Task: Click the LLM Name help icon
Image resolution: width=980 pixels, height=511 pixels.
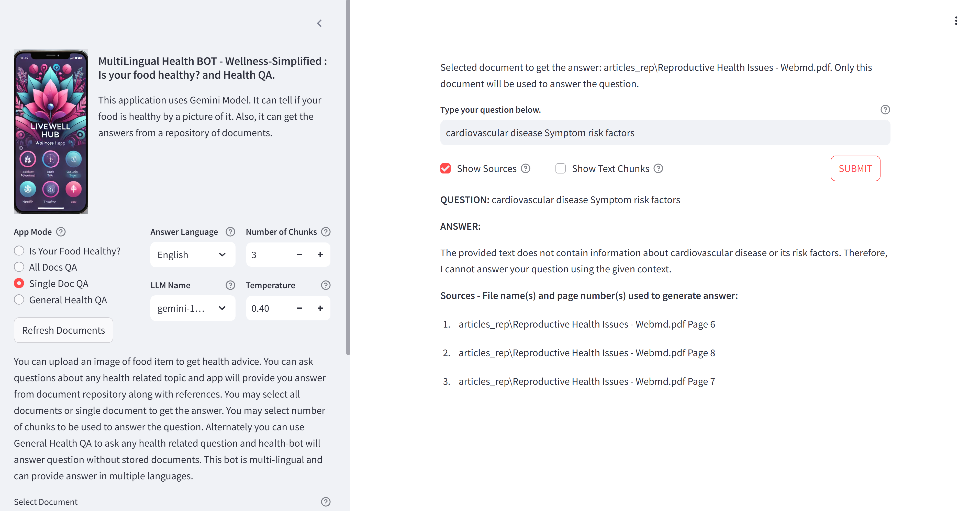Action: tap(230, 285)
